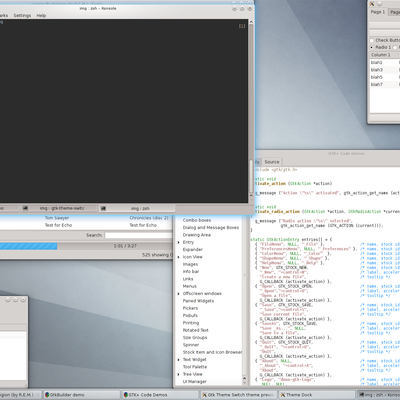Open Theme Dock from taskbar

[317, 395]
